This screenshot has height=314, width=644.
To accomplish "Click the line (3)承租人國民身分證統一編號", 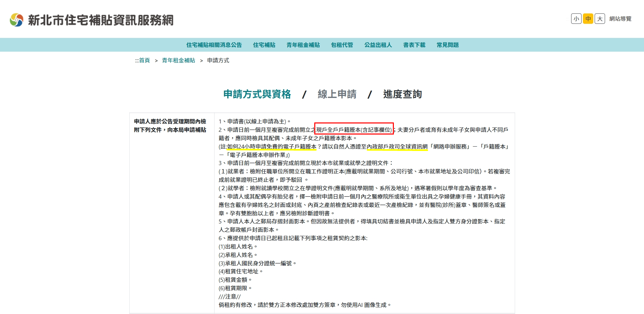I will coord(258,263).
